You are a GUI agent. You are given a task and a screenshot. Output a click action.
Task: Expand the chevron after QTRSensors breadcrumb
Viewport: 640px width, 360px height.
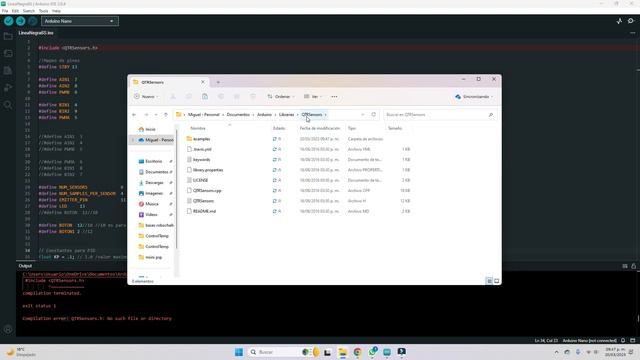(325, 115)
